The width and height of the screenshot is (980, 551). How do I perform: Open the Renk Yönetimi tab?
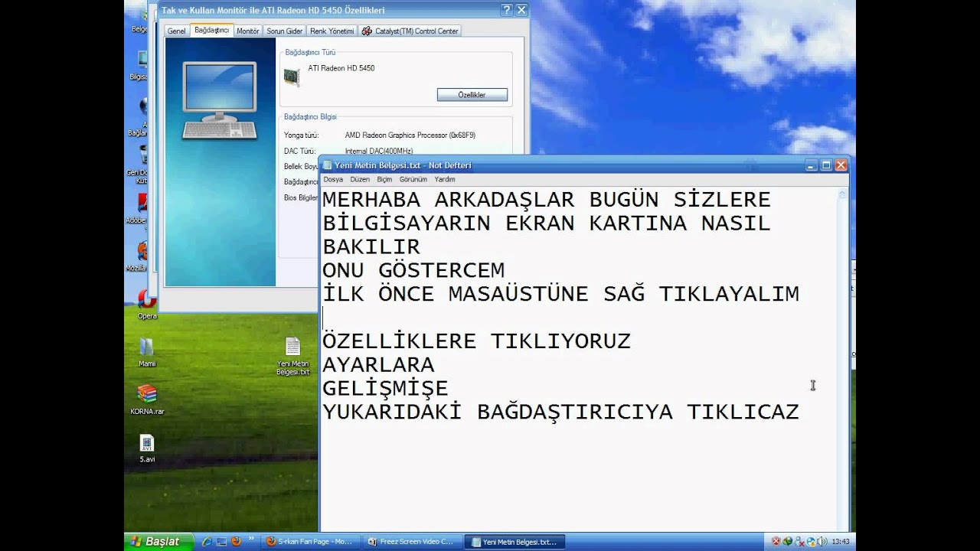point(332,31)
